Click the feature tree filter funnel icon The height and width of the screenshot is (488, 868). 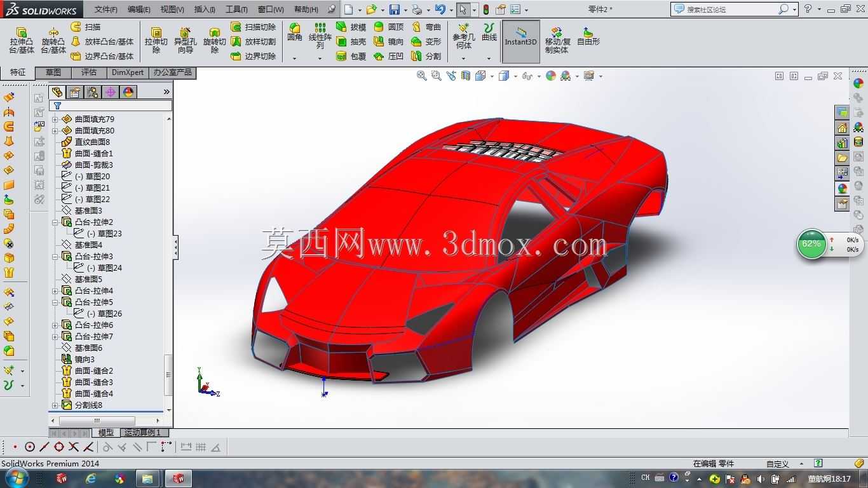pyautogui.click(x=57, y=106)
